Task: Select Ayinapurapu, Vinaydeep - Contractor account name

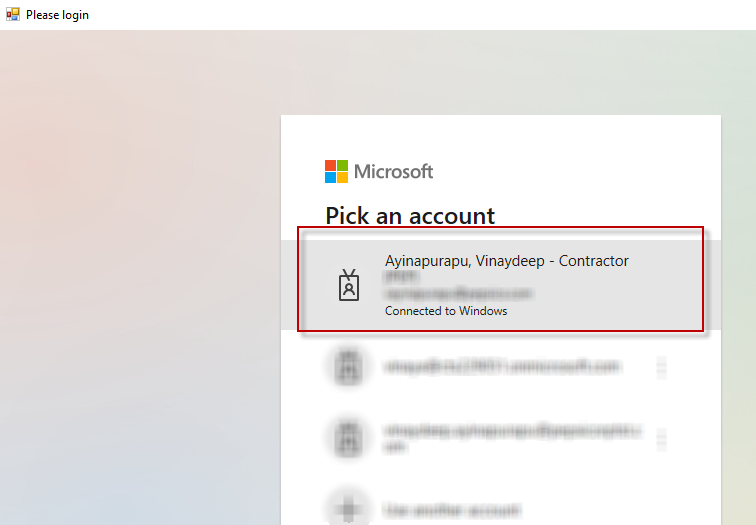Action: tap(506, 261)
